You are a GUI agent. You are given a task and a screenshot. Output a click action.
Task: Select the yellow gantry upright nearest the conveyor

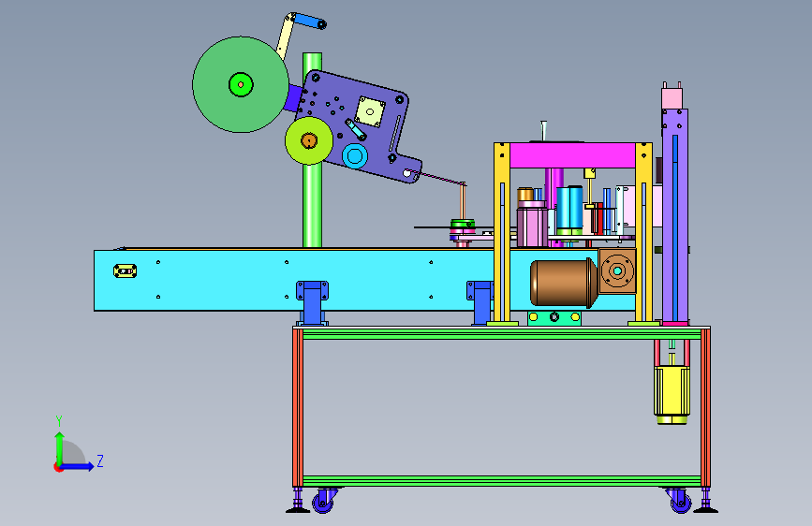(x=502, y=233)
